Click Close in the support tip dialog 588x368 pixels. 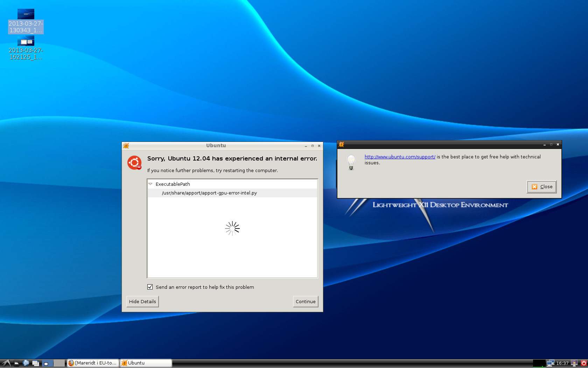pyautogui.click(x=542, y=186)
